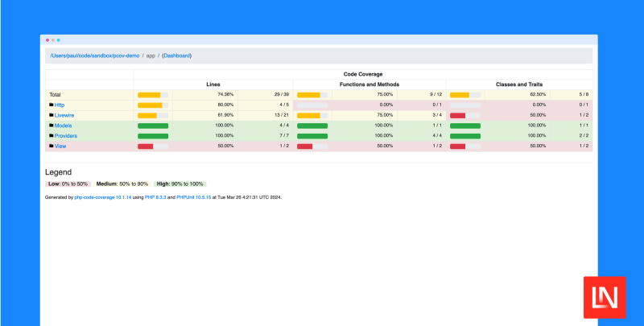This screenshot has height=326, width=644.
Task: Open the View directory link
Action: [60, 146]
